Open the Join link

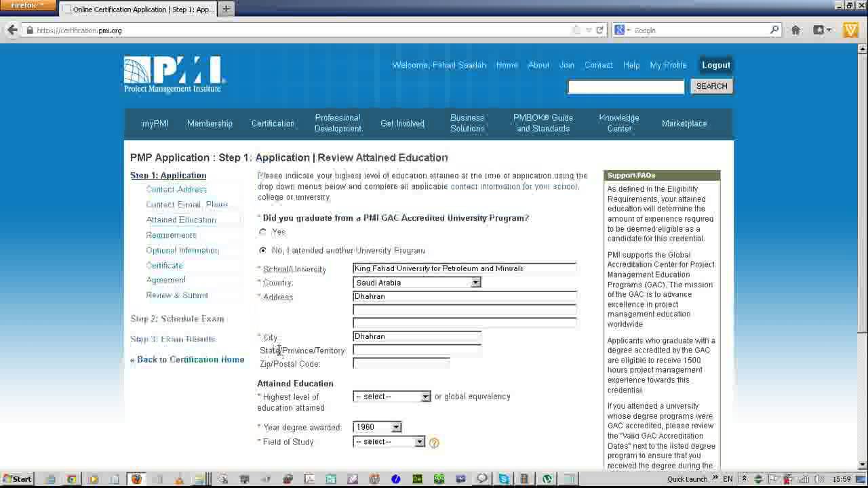tap(567, 65)
